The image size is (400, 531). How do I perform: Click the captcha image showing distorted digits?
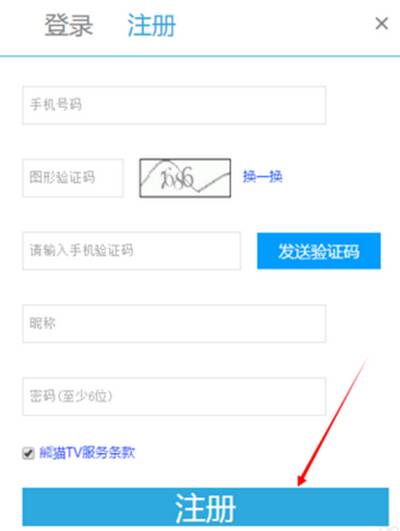tap(185, 178)
